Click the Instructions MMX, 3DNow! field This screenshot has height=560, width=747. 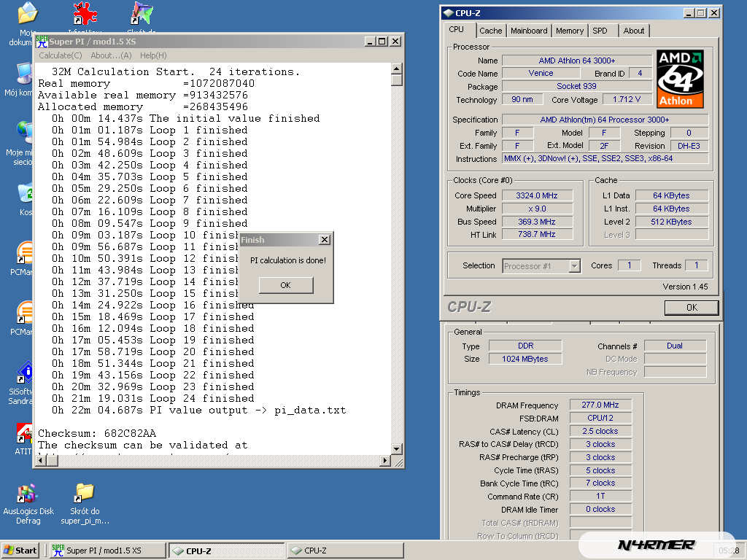pos(605,158)
